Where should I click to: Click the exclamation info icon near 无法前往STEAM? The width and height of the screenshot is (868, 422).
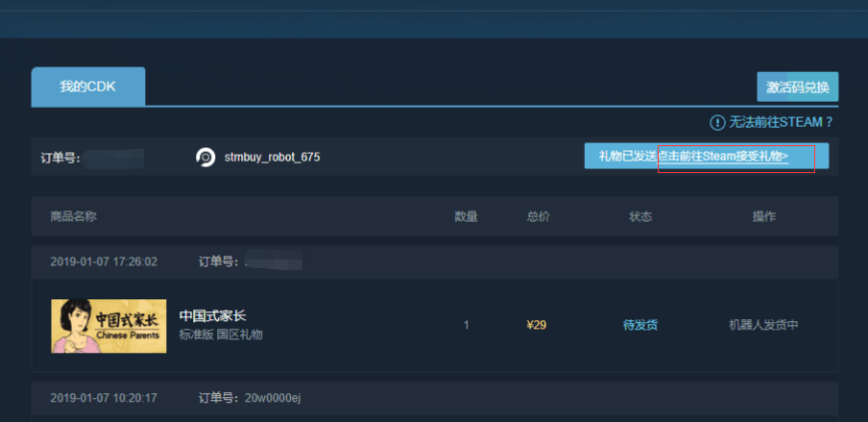[x=717, y=122]
